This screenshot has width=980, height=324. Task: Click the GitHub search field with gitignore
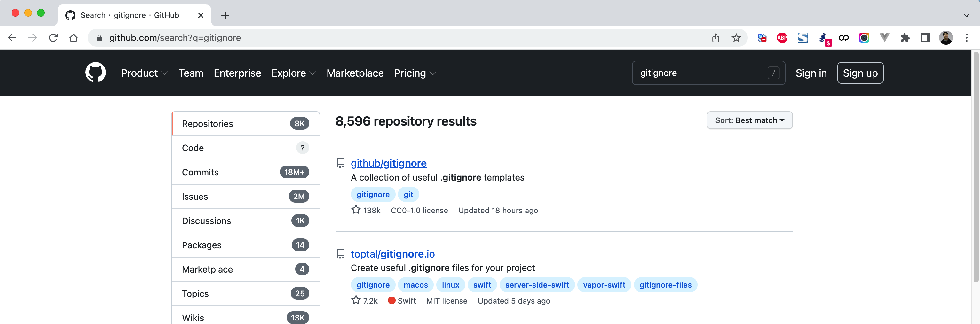click(708, 73)
